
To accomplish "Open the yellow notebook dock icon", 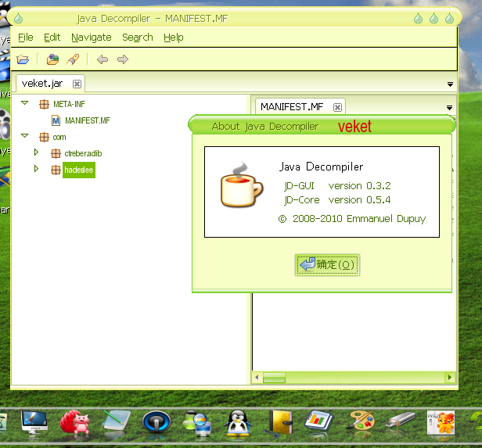I will click(x=279, y=423).
